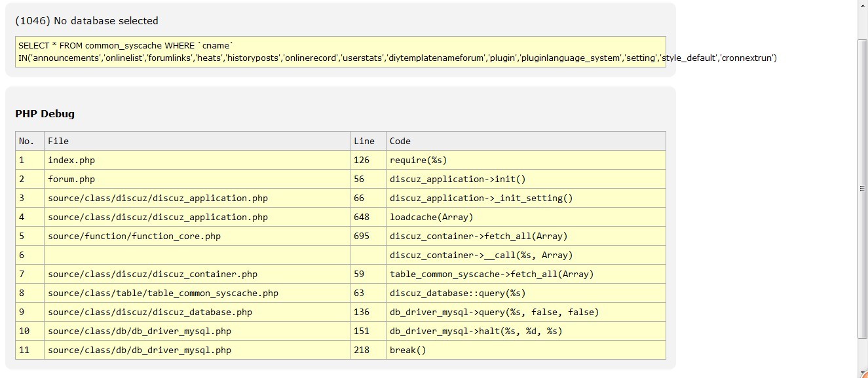Screen dimensions: 868x378
Task: Click the 'Code' column header
Action: click(526, 141)
